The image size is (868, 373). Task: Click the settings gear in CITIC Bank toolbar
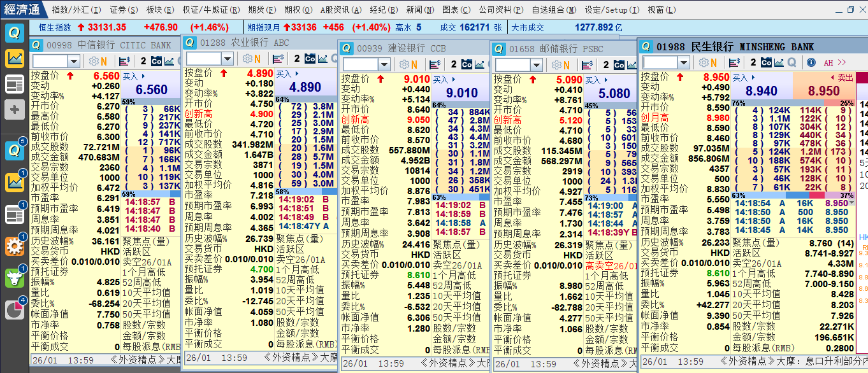[93, 61]
